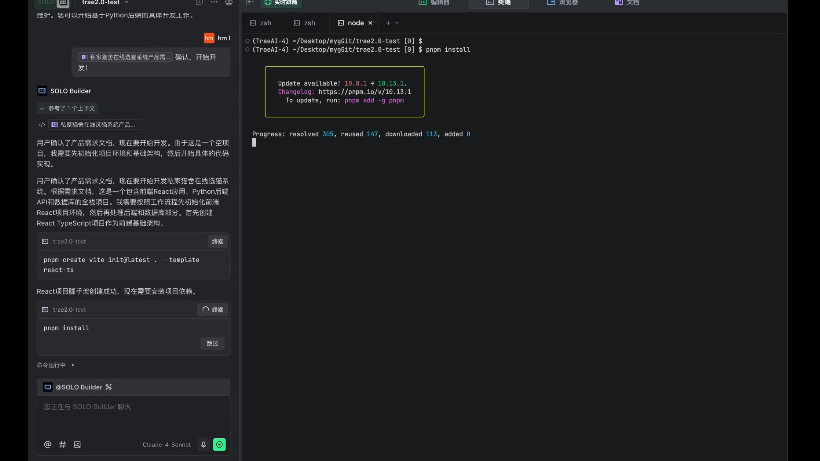Click the green real-time follow button

point(281,3)
